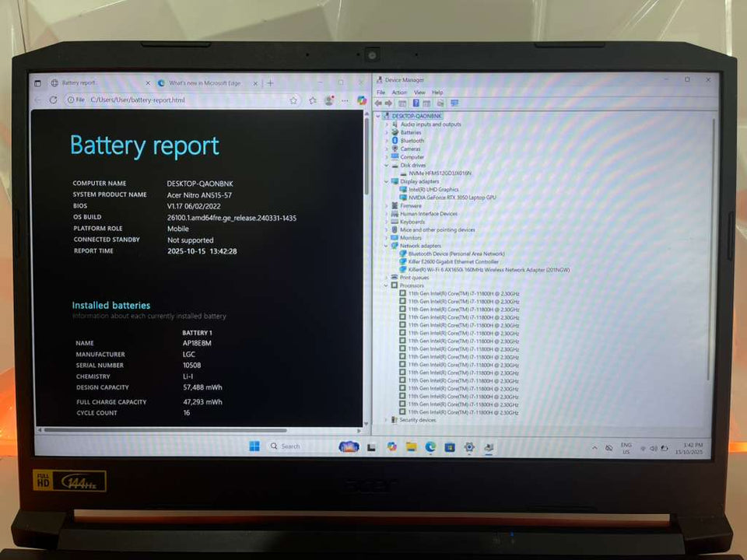Click the scan for hardware changes icon

click(x=454, y=103)
